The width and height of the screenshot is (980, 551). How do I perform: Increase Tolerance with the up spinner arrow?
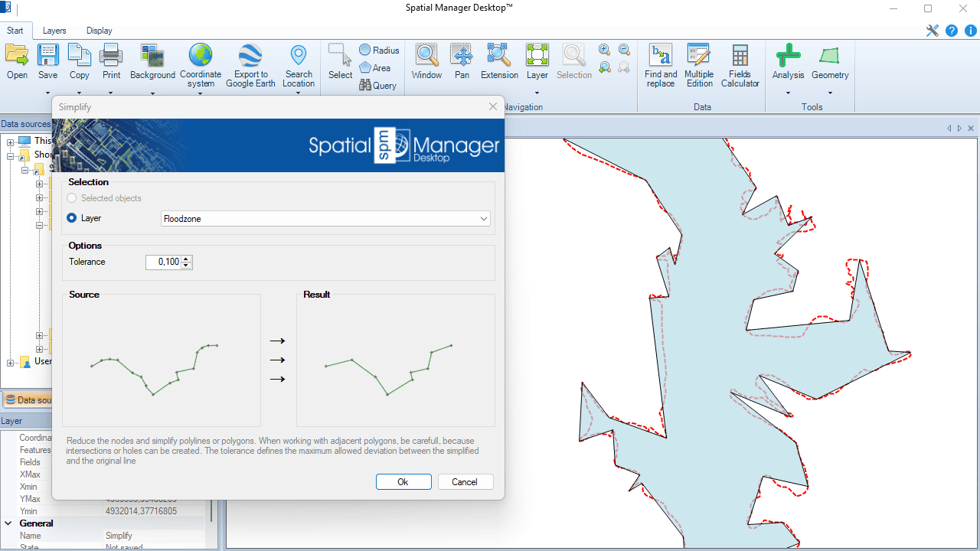point(186,259)
